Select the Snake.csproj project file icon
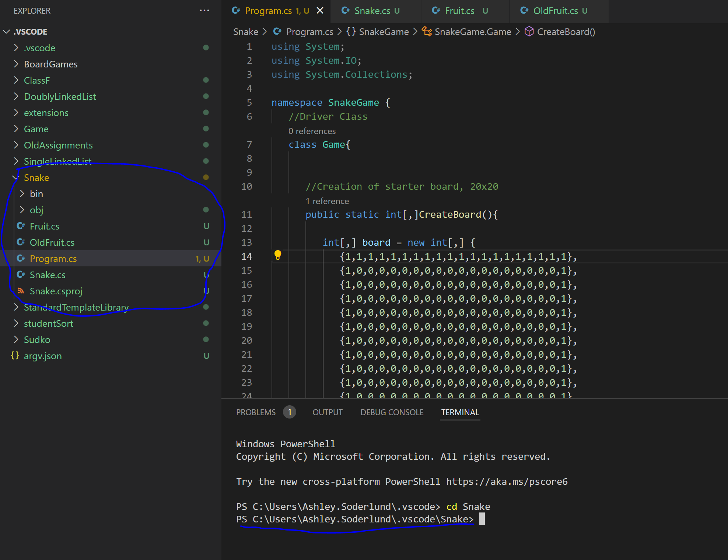Viewport: 728px width, 560px height. click(21, 291)
